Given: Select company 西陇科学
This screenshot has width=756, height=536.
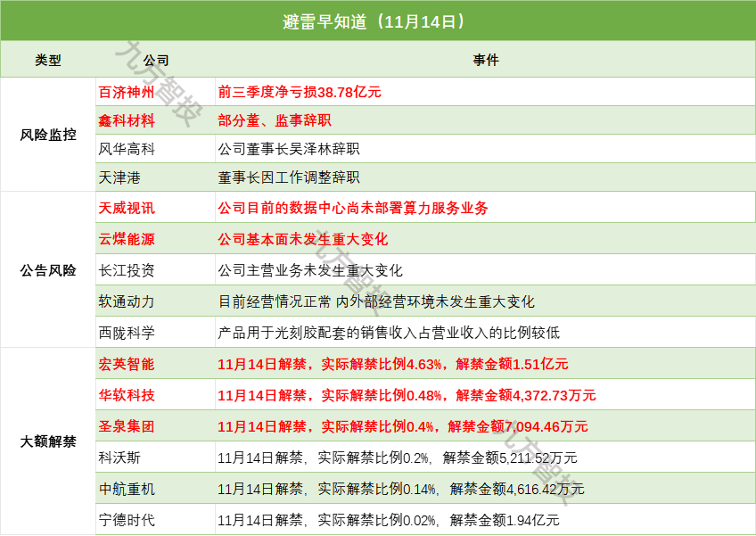Looking at the screenshot, I should (x=127, y=333).
